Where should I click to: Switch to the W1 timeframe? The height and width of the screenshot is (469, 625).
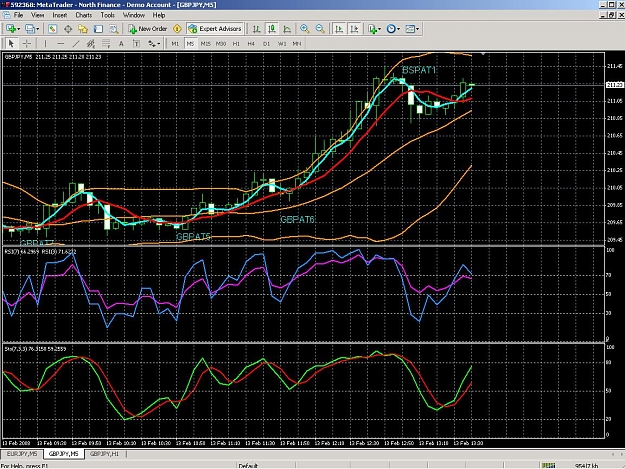[282, 43]
